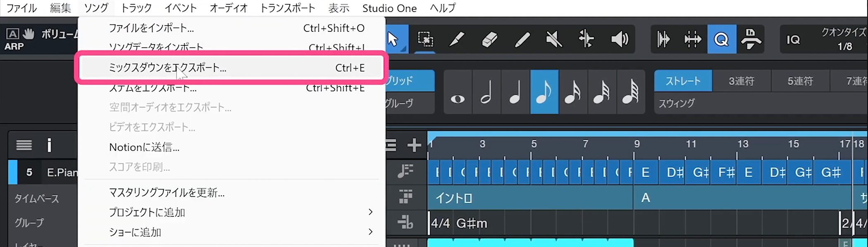The height and width of the screenshot is (247, 868).
Task: Select the Range selection tool
Action: (x=425, y=39)
